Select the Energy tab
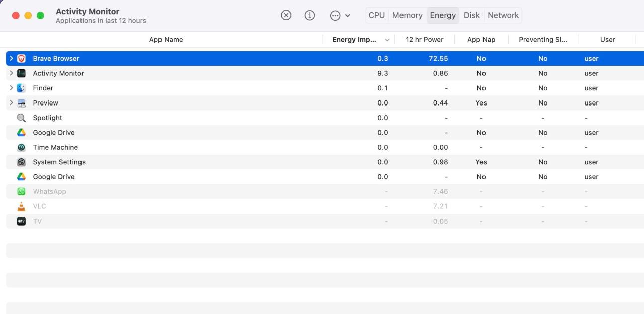This screenshot has width=644, height=314. (443, 15)
